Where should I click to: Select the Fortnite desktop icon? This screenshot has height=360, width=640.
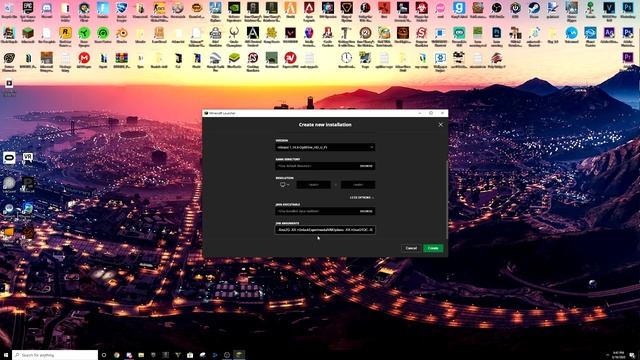coord(103,11)
